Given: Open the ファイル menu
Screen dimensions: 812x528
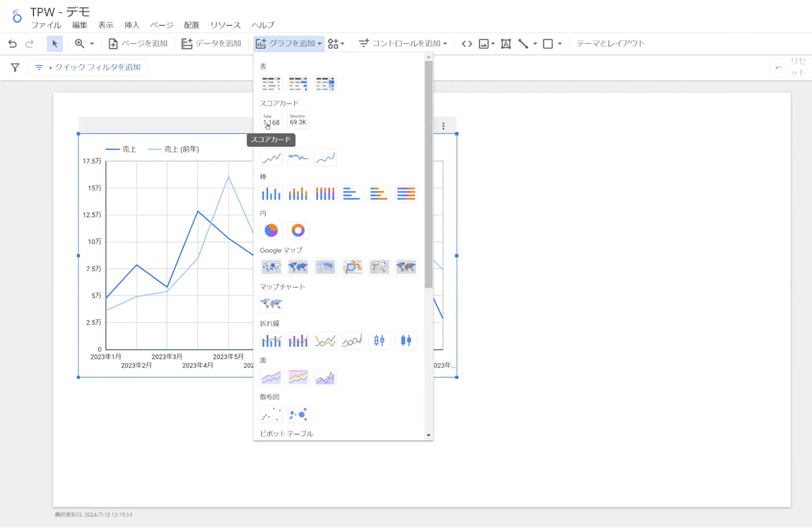Looking at the screenshot, I should 46,25.
